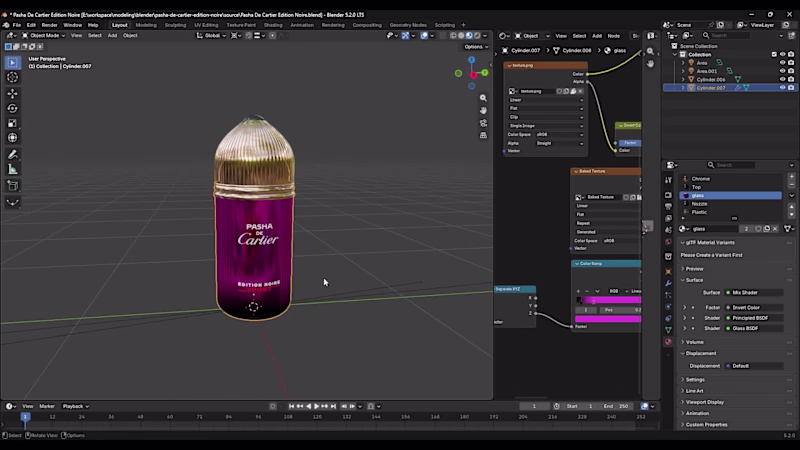Image resolution: width=800 pixels, height=450 pixels.
Task: Enable rendered viewport shading mode
Action: click(478, 36)
